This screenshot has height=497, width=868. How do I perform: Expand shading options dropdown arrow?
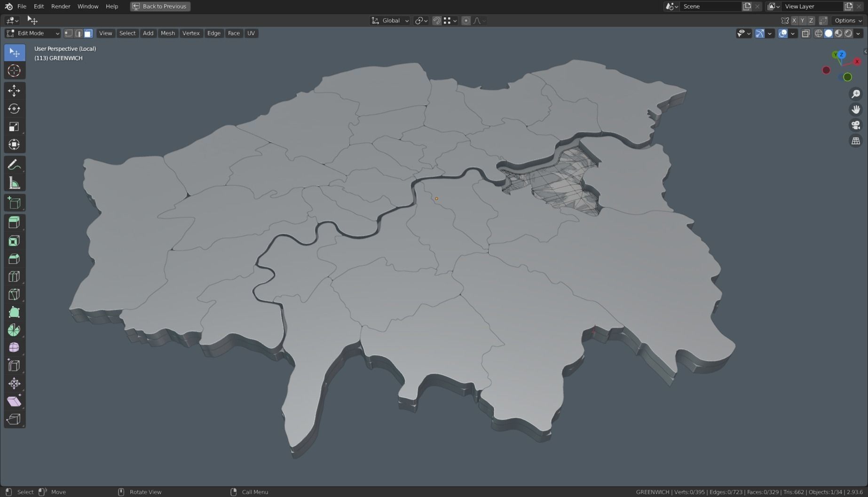pos(858,33)
